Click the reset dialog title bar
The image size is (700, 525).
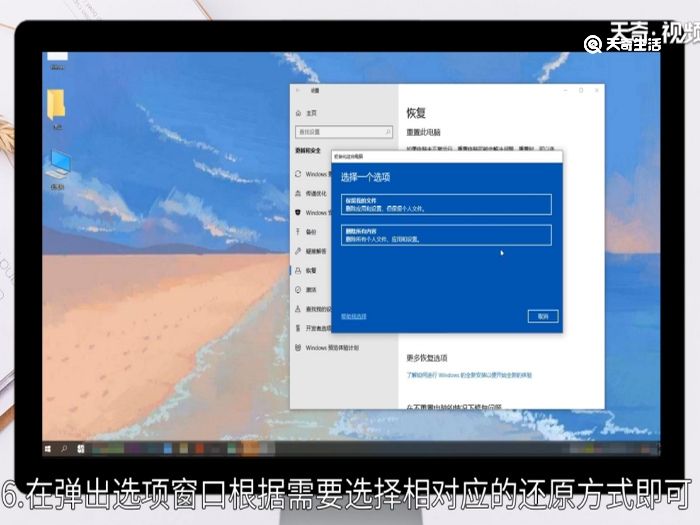point(447,157)
